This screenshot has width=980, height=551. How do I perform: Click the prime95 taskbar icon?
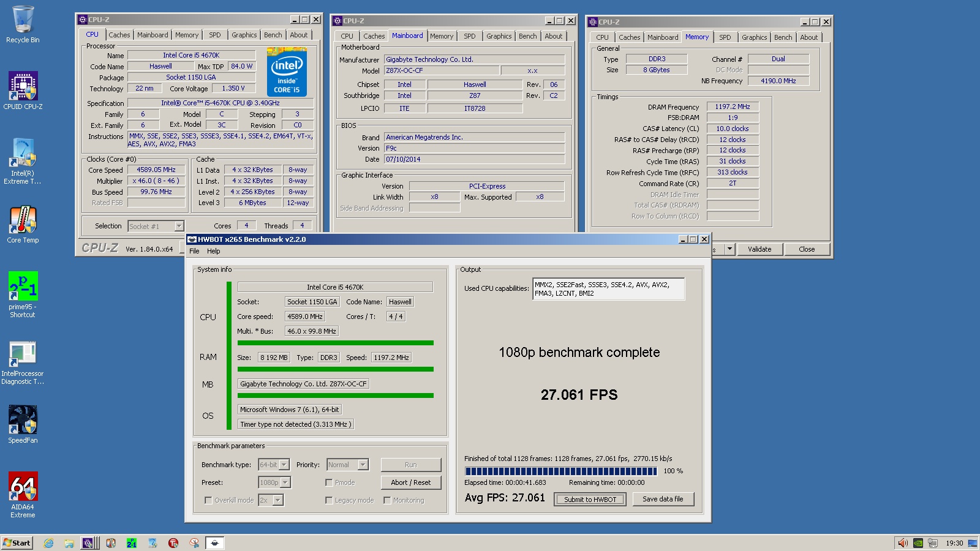[x=132, y=543]
